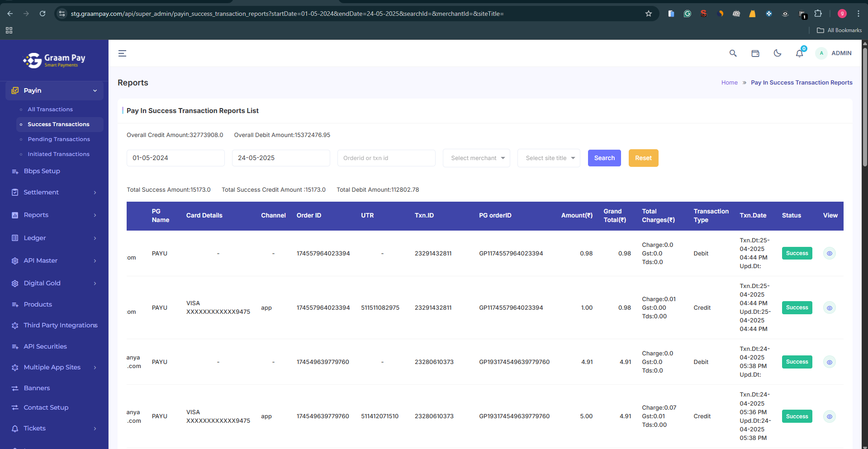Expand the Reports submenu chevron
Viewport: 868px width, 449px height.
(x=95, y=215)
